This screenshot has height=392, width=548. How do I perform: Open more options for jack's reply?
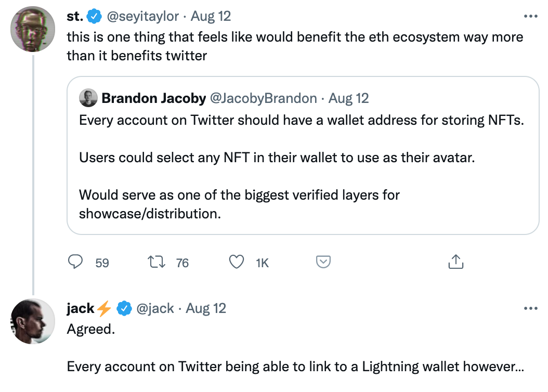(x=530, y=308)
